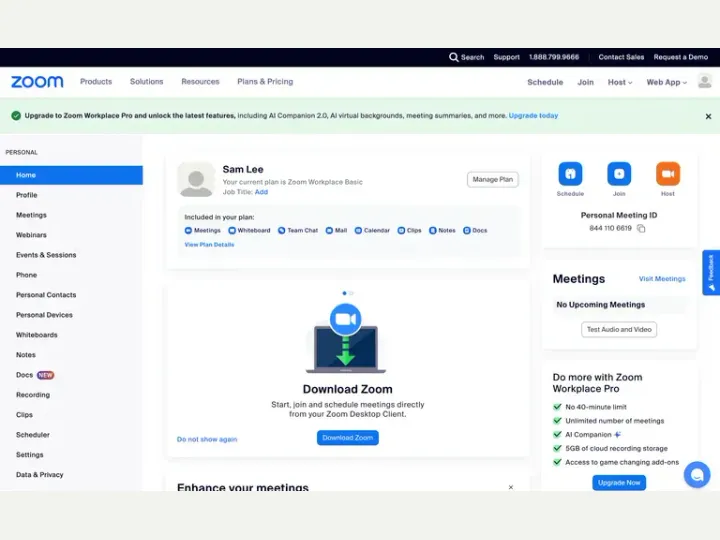Click the orange Host video icon

coord(668,174)
